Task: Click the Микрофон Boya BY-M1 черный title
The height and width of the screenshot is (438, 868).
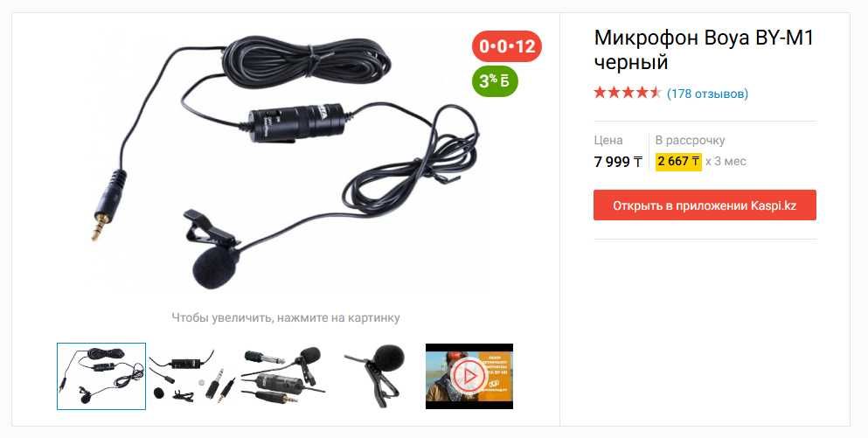Action: coord(704,50)
